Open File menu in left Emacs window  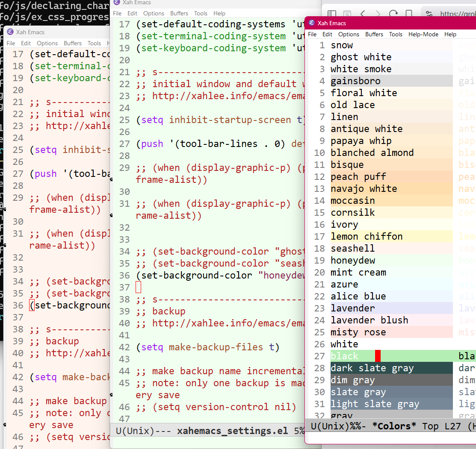pyautogui.click(x=11, y=43)
